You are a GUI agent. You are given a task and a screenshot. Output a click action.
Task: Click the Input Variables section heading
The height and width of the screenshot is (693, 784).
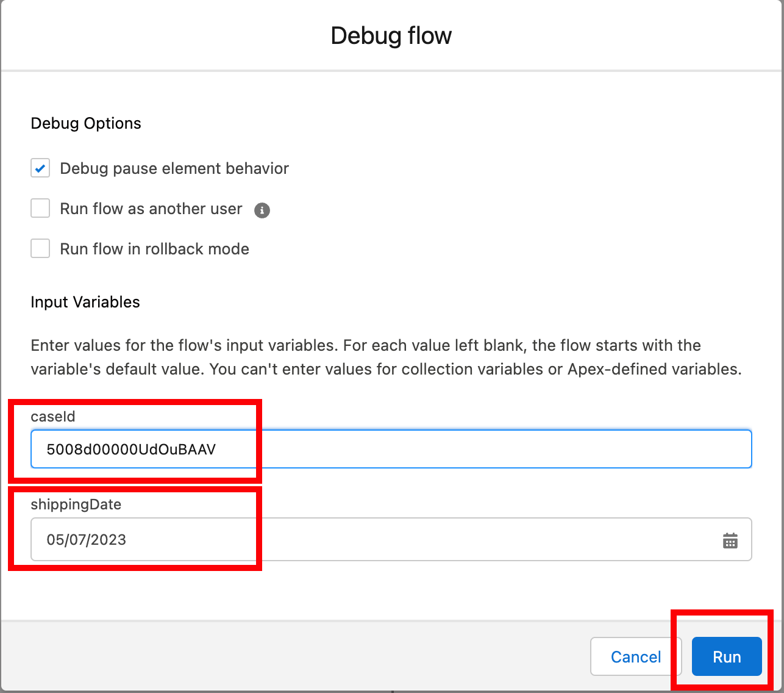pyautogui.click(x=85, y=302)
